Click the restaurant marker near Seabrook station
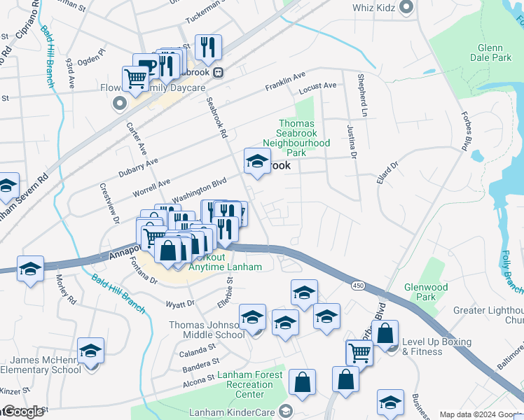 208,48
